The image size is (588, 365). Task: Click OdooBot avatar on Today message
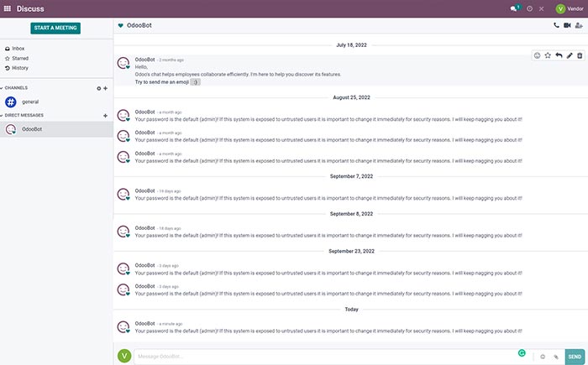coord(123,326)
